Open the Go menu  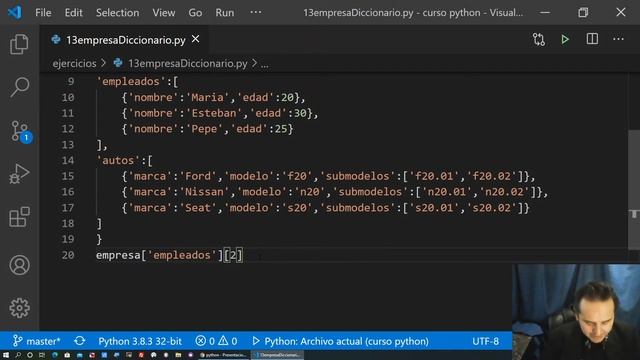pos(195,13)
